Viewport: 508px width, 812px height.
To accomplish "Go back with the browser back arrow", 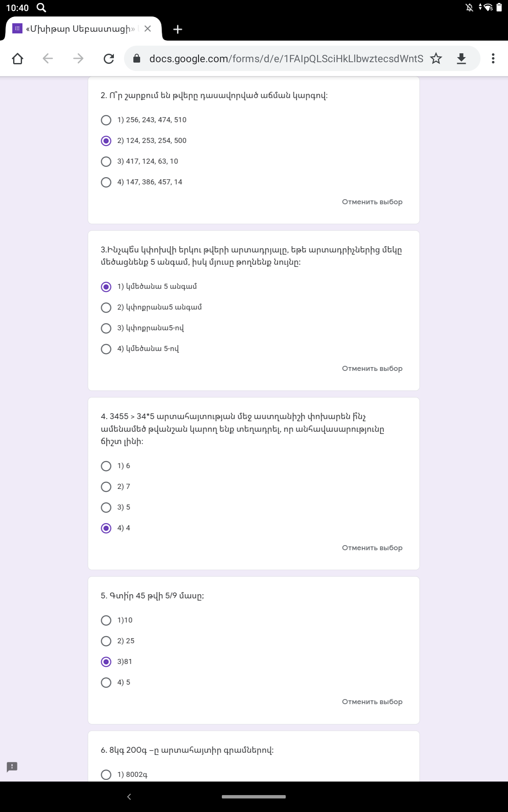I will (48, 58).
